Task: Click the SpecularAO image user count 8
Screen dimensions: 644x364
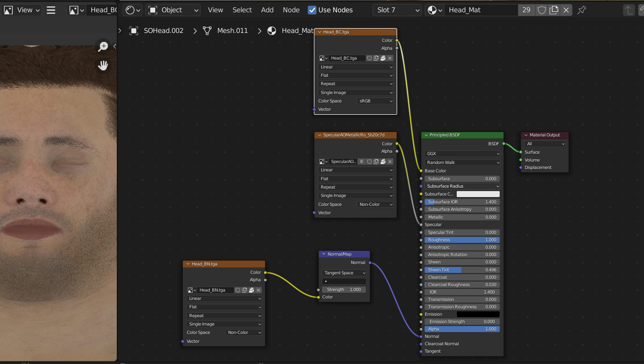Action: [362, 162]
